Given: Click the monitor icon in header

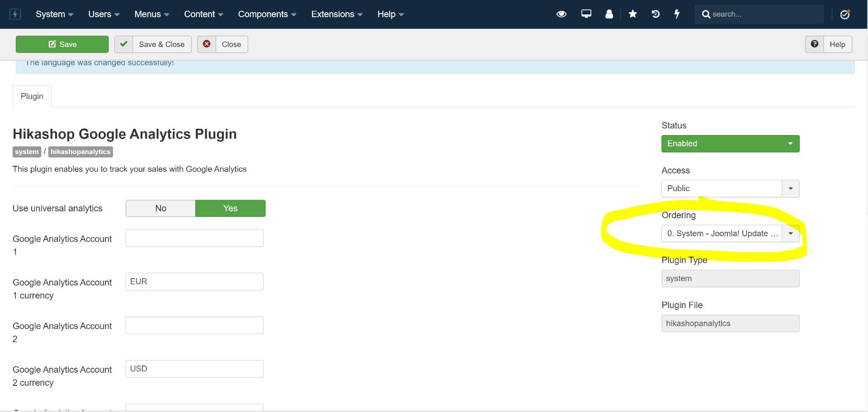Looking at the screenshot, I should tap(586, 14).
